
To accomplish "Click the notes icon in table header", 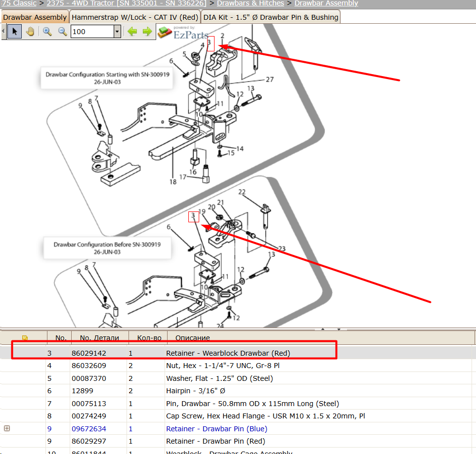I will (x=25, y=338).
